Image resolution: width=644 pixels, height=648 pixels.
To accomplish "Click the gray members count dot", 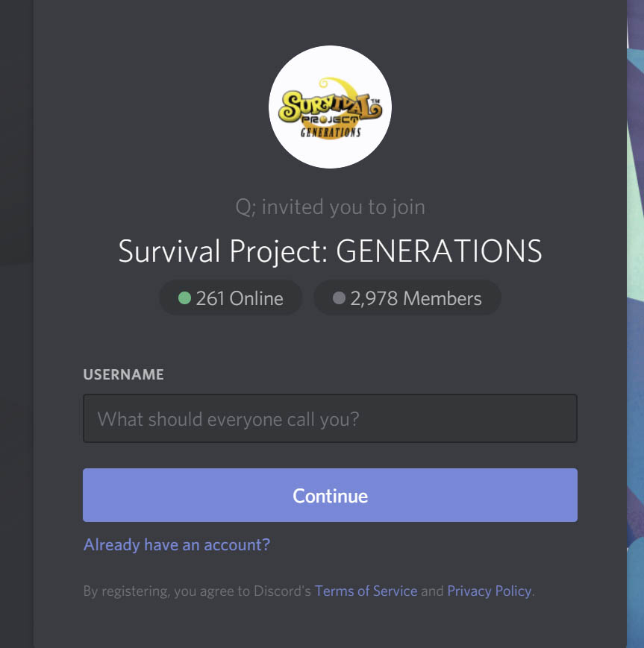I will 339,298.
